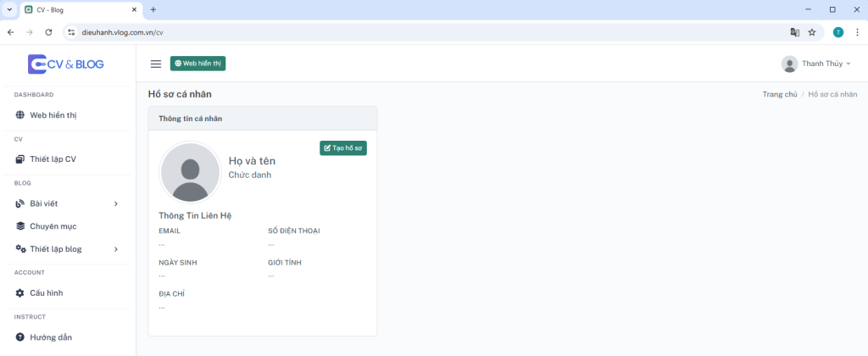Screen dimensions: 868x356
Task: Click the browser translate page icon
Action: pyautogui.click(x=795, y=32)
